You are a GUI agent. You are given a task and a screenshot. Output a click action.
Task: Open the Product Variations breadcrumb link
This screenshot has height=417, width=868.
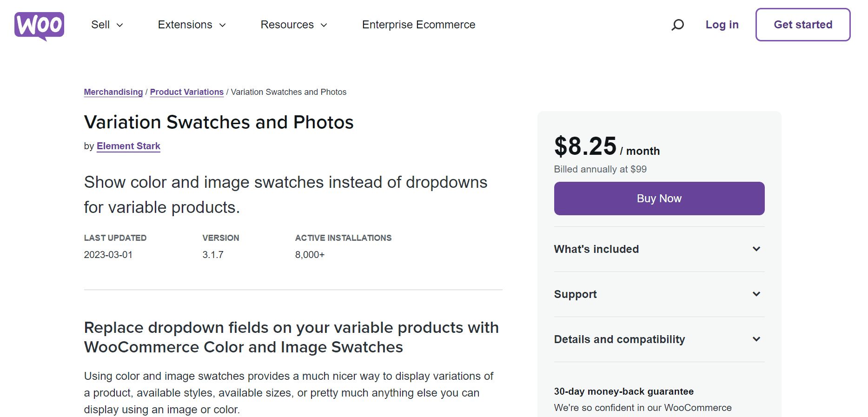[x=187, y=92]
